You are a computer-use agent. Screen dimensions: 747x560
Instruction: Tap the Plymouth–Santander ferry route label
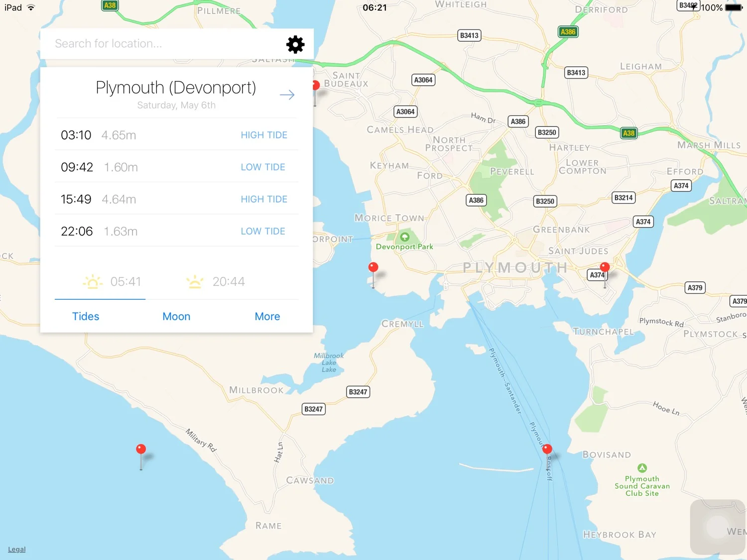(x=505, y=381)
